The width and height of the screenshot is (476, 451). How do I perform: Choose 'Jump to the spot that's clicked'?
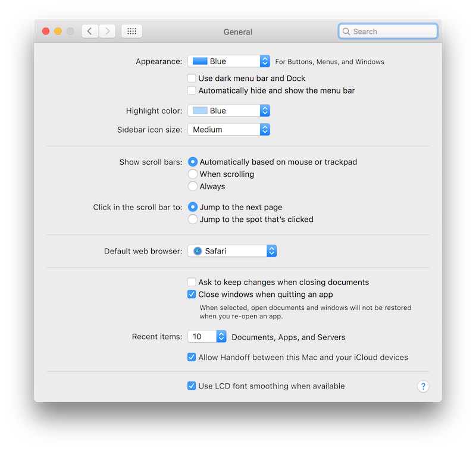pyautogui.click(x=193, y=219)
